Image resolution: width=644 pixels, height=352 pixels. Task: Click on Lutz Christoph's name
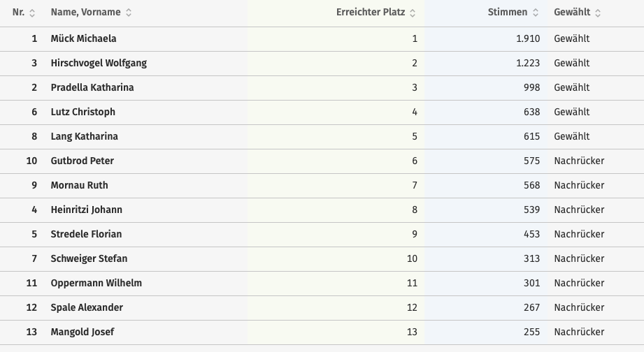point(83,112)
